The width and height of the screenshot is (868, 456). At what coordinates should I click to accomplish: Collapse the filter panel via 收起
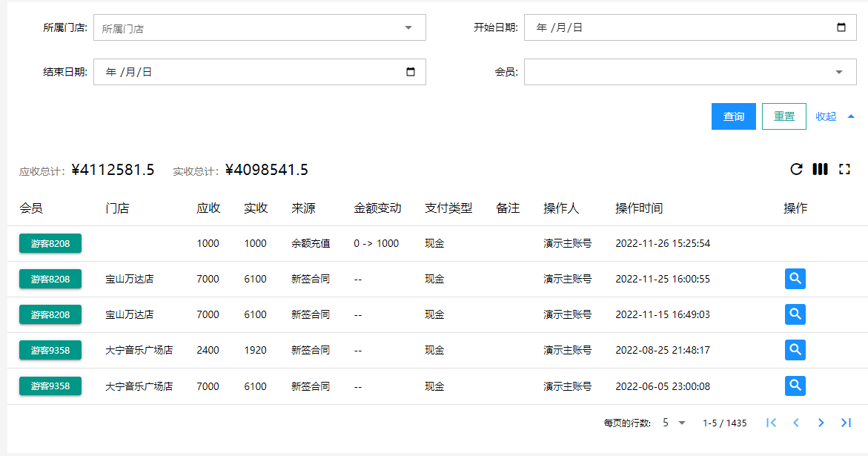pyautogui.click(x=835, y=116)
